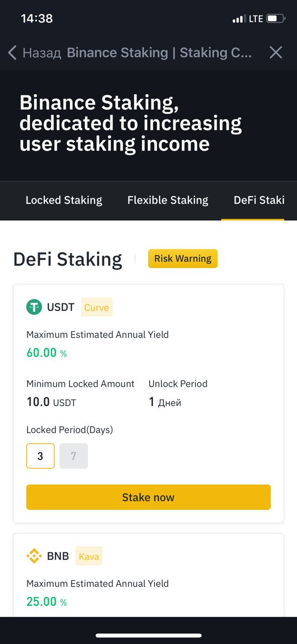Open the DeFi Staking tab

coord(259,200)
